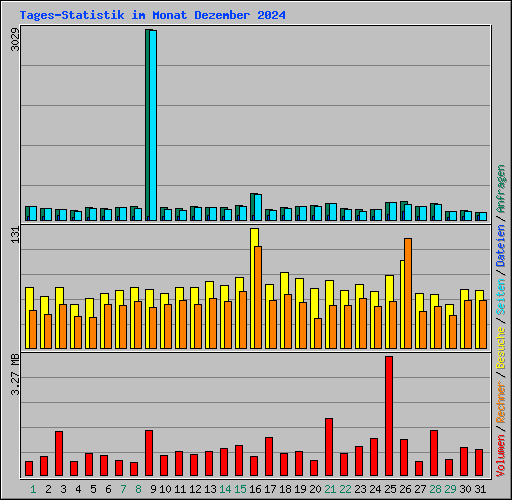Select the tallest red volume bar for day 25

[x=389, y=416]
